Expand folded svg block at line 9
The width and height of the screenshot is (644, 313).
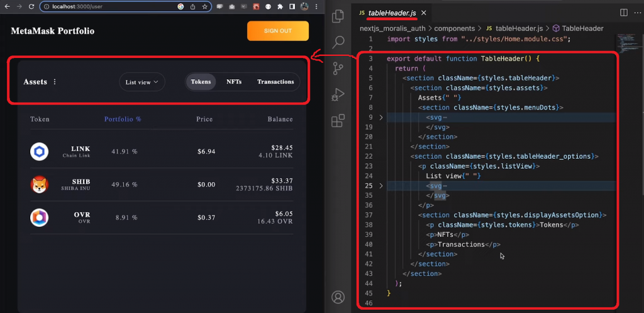pos(380,117)
